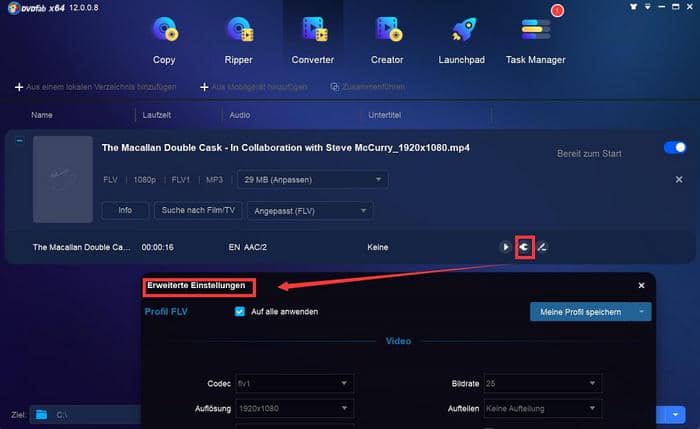Click the red Task Manager notification badge
This screenshot has width=700, height=429.
pyautogui.click(x=557, y=10)
